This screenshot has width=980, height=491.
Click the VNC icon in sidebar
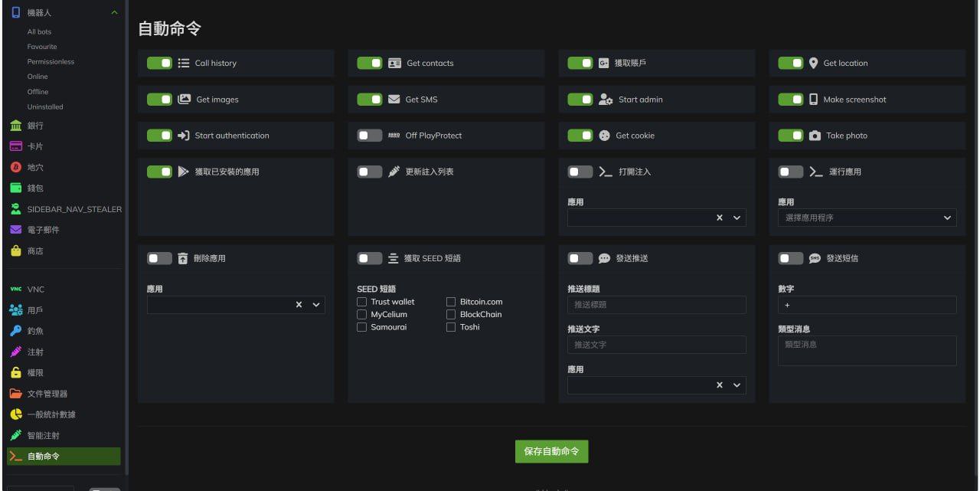15,290
